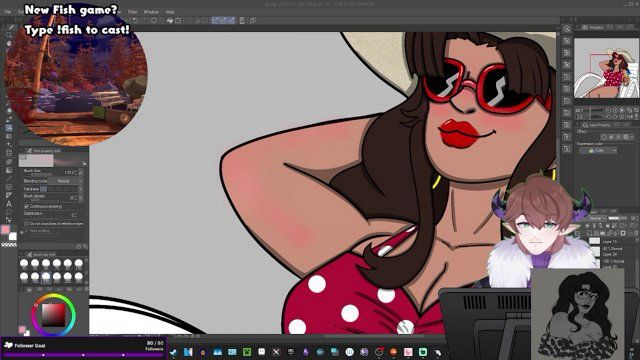This screenshot has height=360, width=640.
Task: Toggle third snap button in command bar
Action: [231, 20]
